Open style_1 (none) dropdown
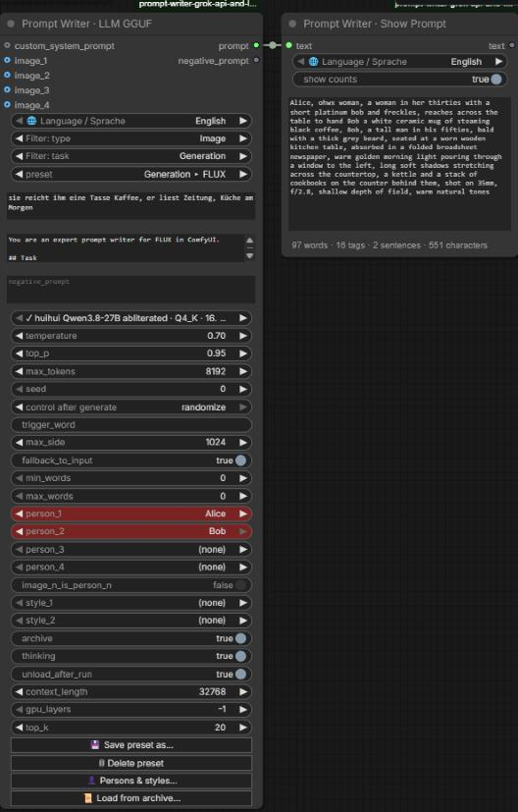This screenshot has width=518, height=812. tap(130, 603)
